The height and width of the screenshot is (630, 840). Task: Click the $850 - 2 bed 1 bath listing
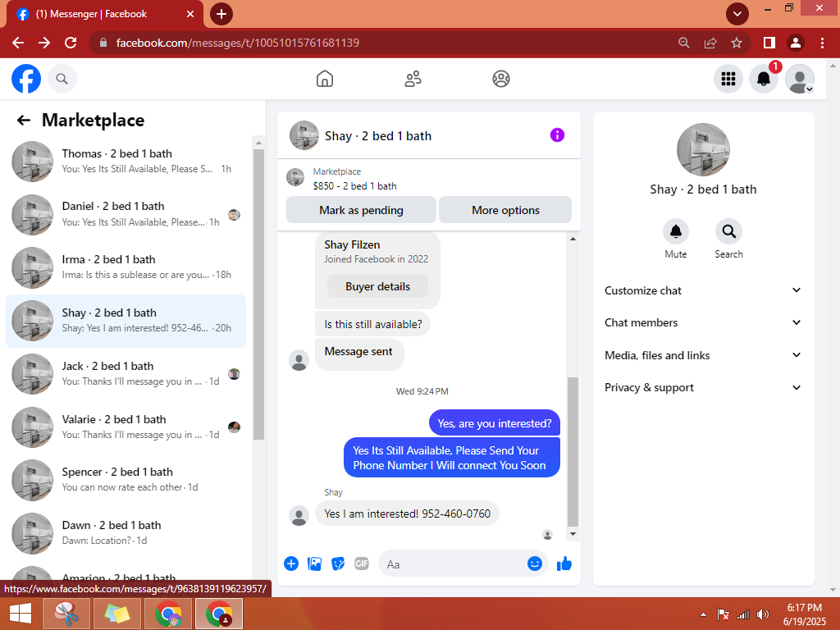tap(354, 186)
